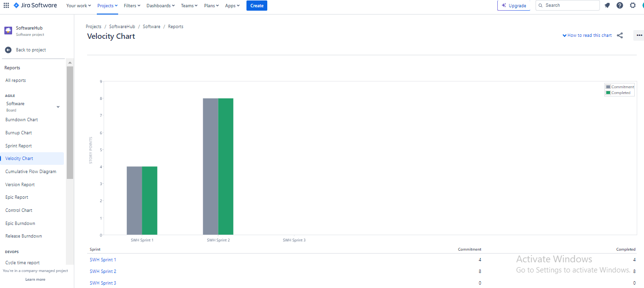Click Commitment value 8 for Sprint 2
Image resolution: width=644 pixels, height=288 pixels.
point(480,272)
